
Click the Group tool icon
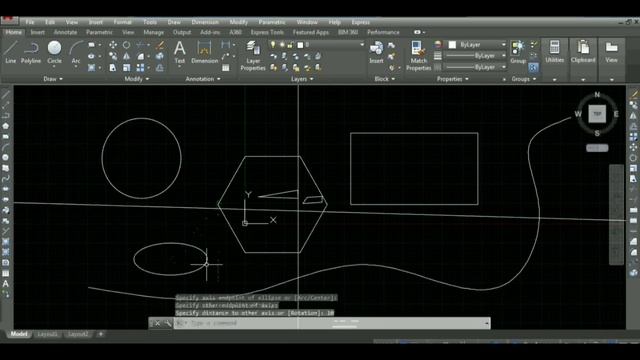[518, 52]
